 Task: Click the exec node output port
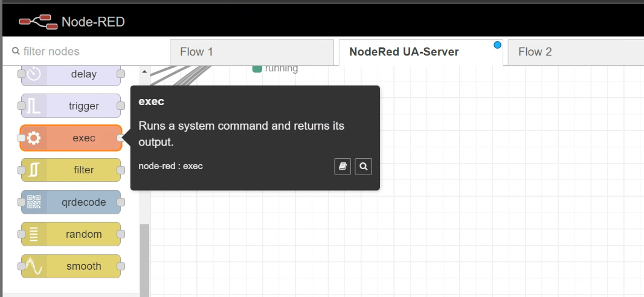[121, 138]
